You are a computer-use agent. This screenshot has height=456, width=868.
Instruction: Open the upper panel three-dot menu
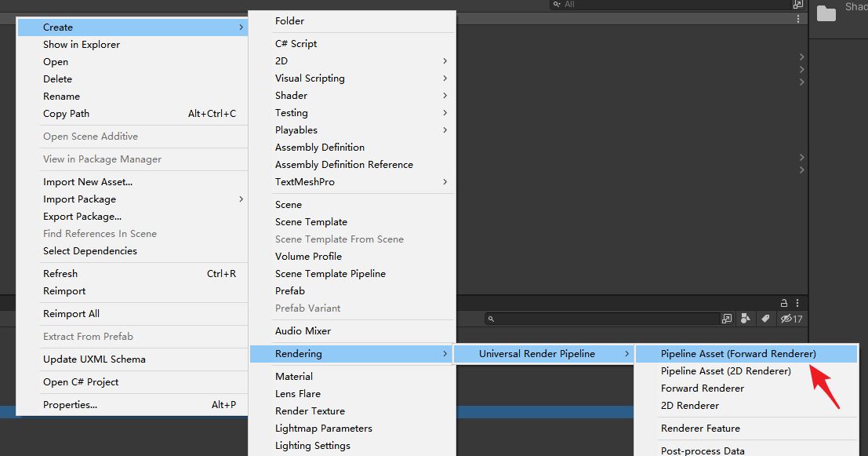pos(797,19)
